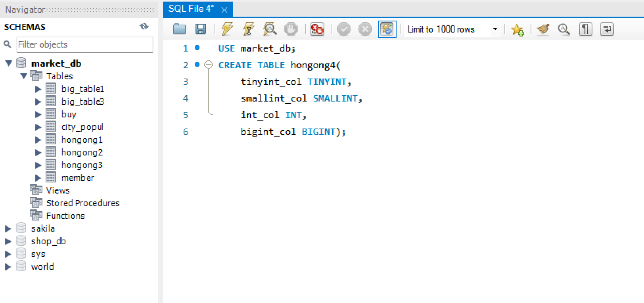The height and width of the screenshot is (303, 644).
Task: Toggle invisible characters pilcrow icon
Action: click(x=586, y=29)
